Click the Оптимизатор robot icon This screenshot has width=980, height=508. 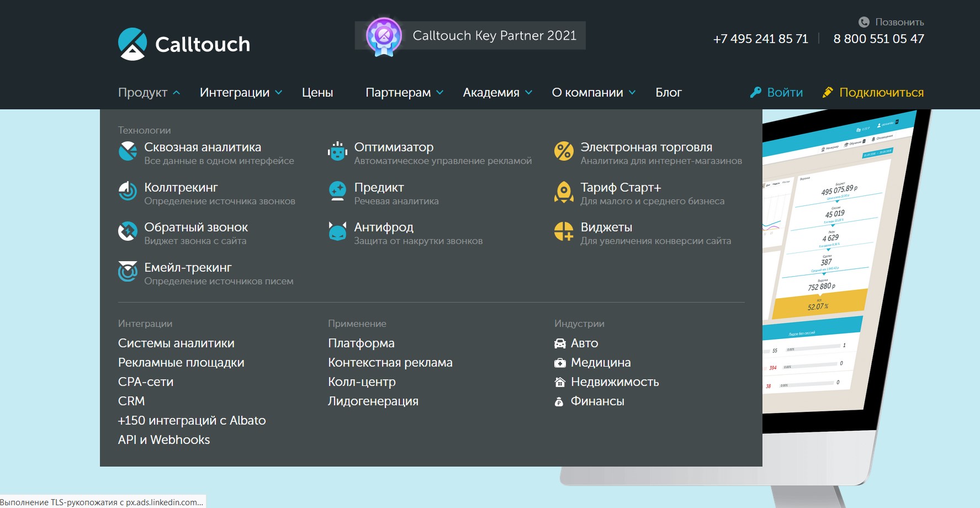pos(337,151)
